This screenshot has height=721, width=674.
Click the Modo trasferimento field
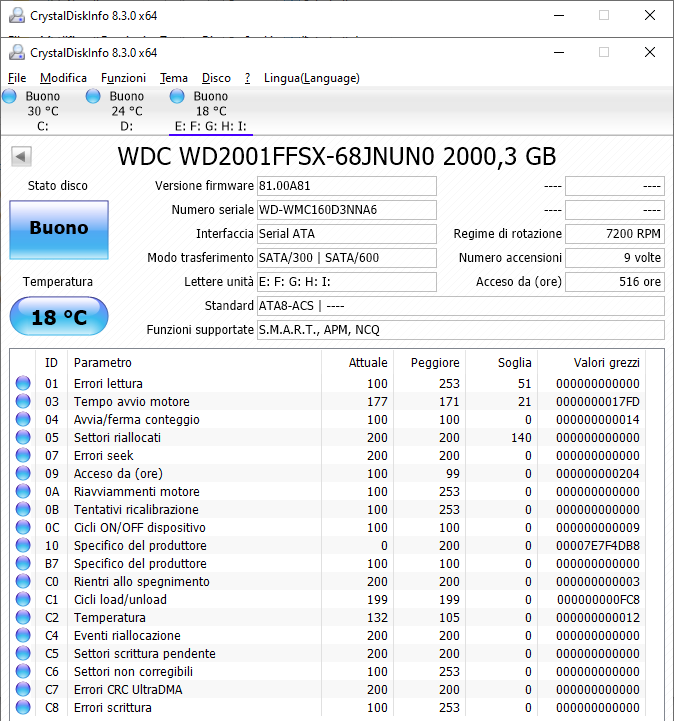pos(347,258)
